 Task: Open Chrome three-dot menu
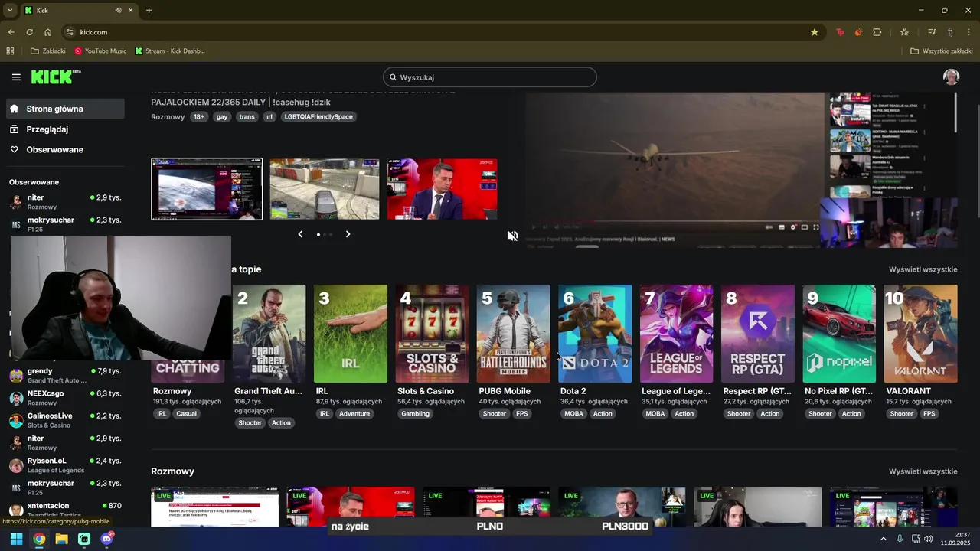click(x=969, y=32)
